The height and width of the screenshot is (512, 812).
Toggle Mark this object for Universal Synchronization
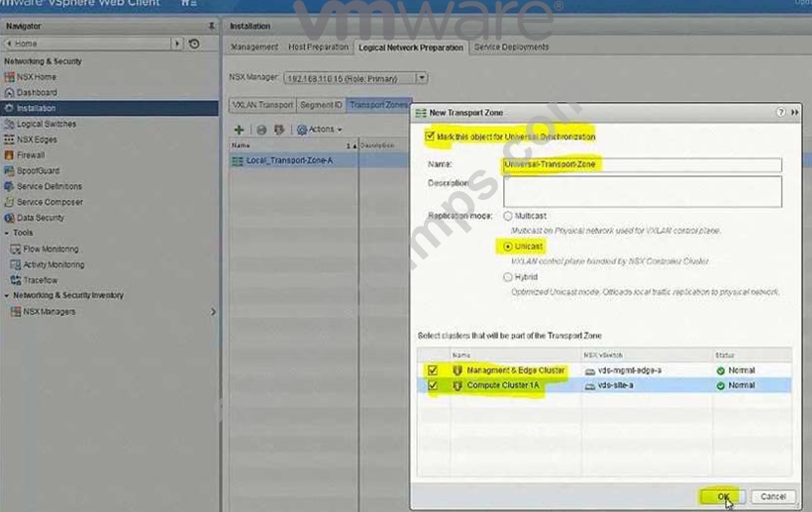tap(430, 136)
